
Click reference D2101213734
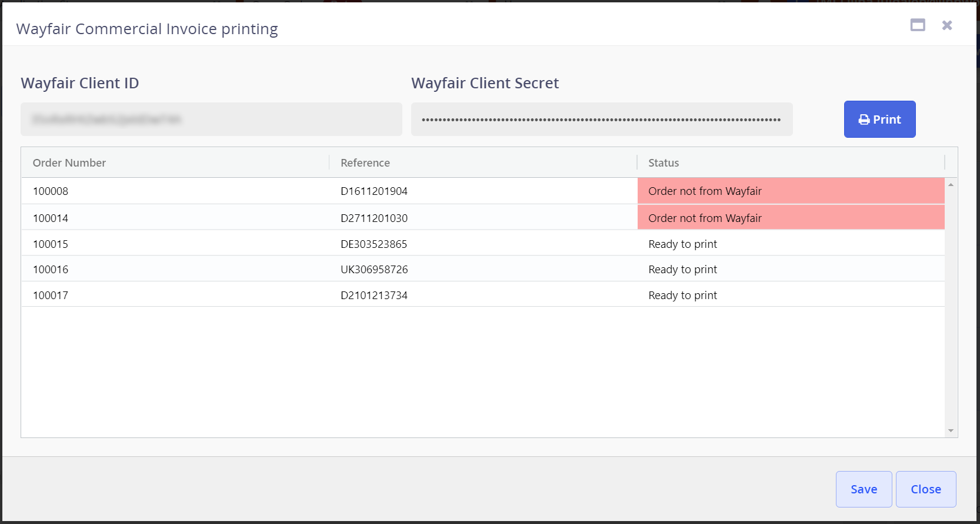point(374,296)
